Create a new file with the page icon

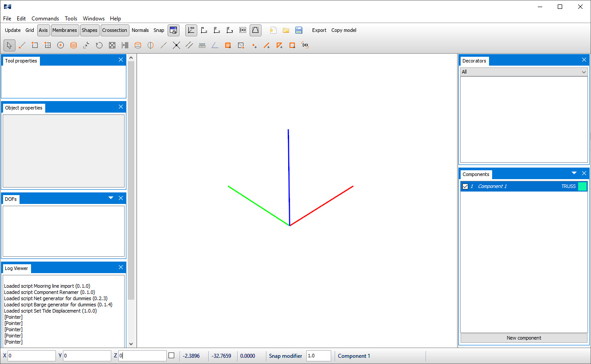(274, 30)
